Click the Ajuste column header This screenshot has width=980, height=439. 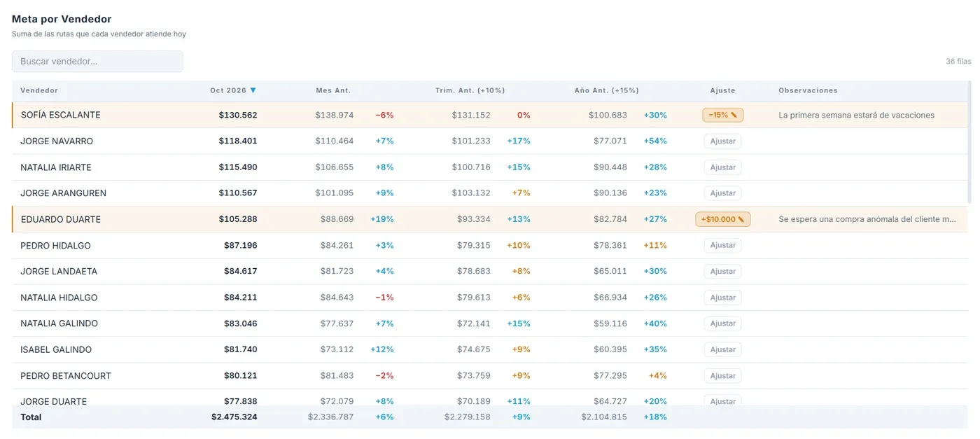click(722, 90)
